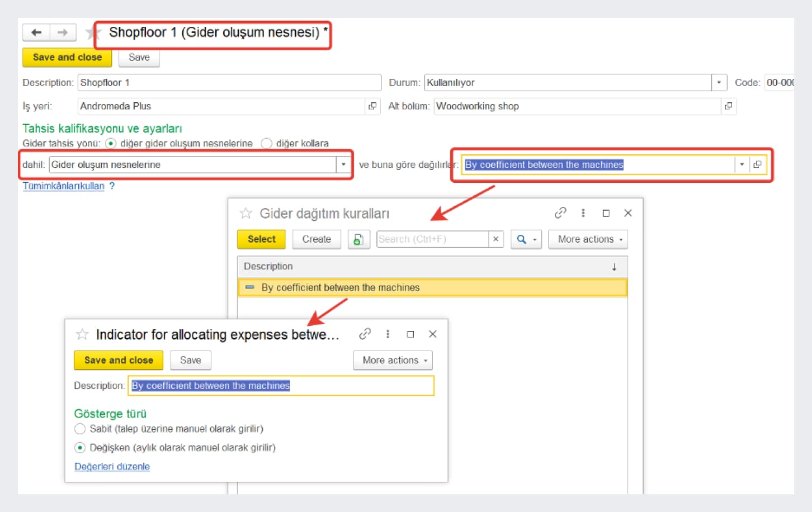Expand the distribution rule dropdown arrow
The width and height of the screenshot is (812, 512).
click(x=742, y=165)
